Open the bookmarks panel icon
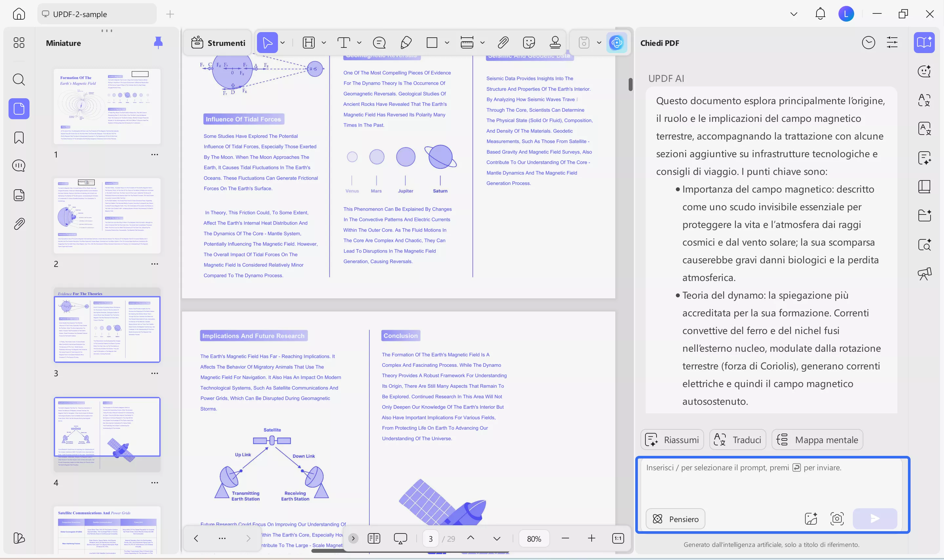The width and height of the screenshot is (944, 560). 19,137
